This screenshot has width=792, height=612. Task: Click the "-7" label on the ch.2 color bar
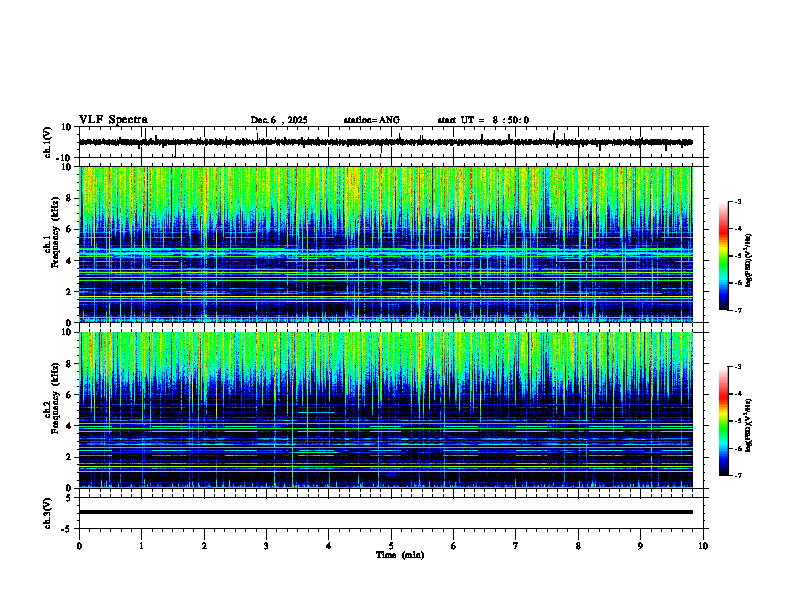pyautogui.click(x=737, y=475)
